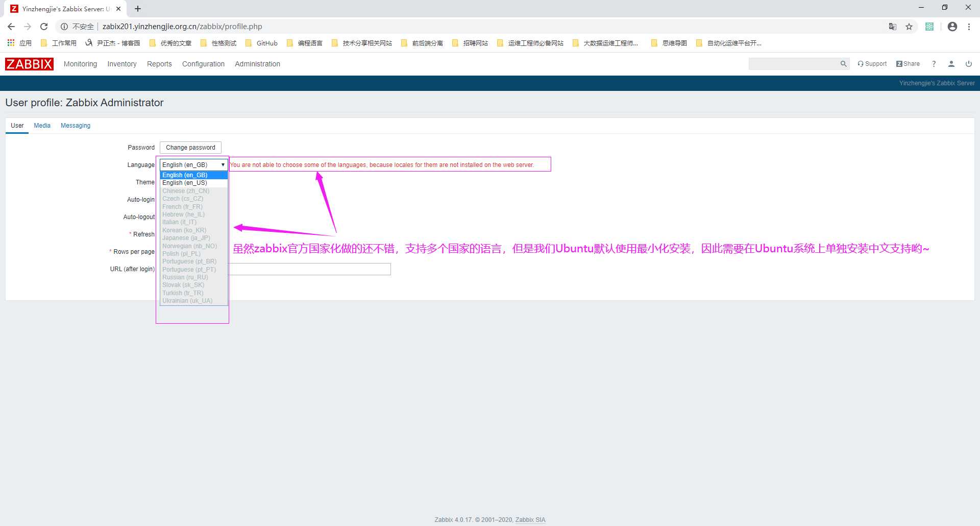Click the Change password button
Screen dimensions: 980x526
coord(190,148)
